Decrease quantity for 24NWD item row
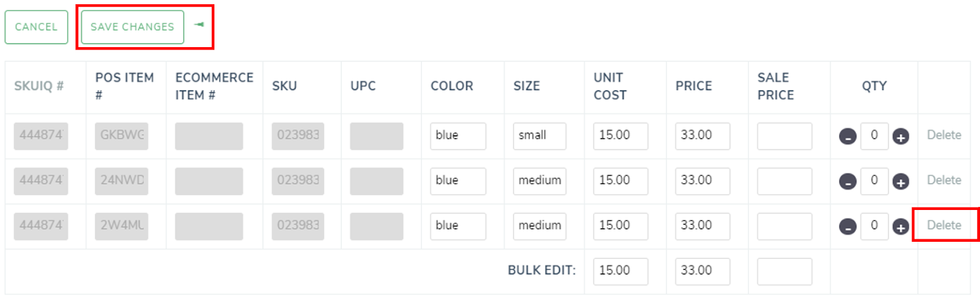Screen dimensions: 980x303 [848, 182]
